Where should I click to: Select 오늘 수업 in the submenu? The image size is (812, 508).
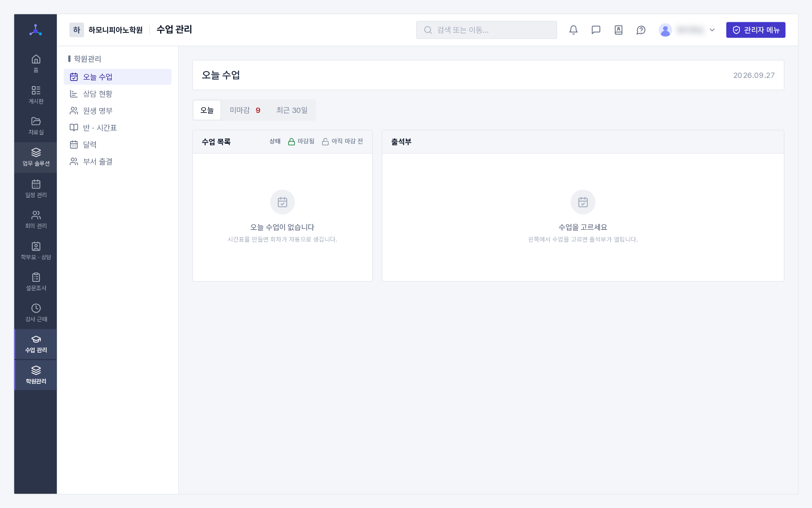118,77
